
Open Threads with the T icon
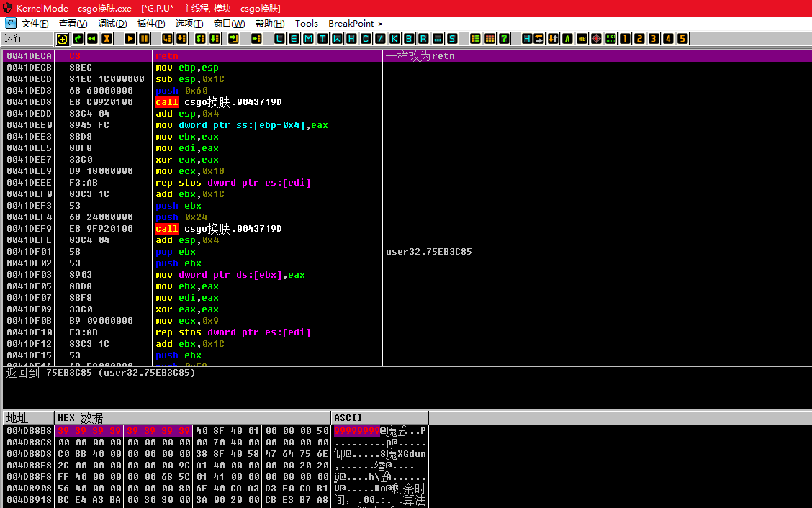coord(322,39)
